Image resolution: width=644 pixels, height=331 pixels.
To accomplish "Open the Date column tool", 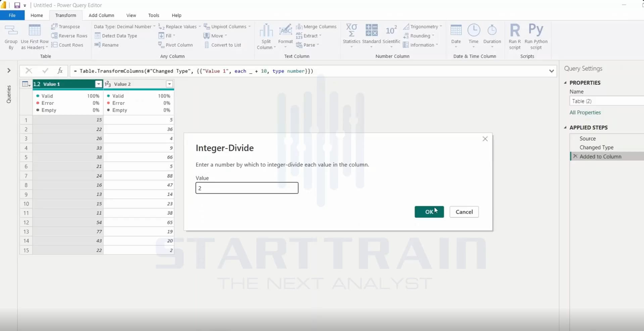I will click(456, 35).
